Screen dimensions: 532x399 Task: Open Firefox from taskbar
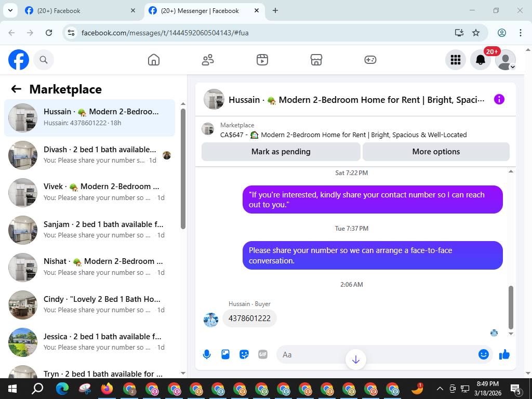(107, 389)
